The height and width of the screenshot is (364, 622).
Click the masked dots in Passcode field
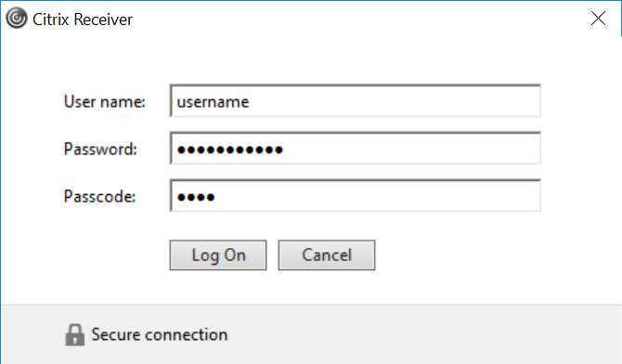[196, 197]
